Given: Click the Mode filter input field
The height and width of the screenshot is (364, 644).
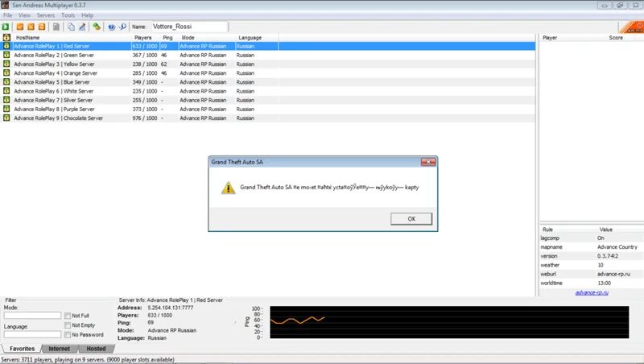Looking at the screenshot, I should tap(32, 315).
